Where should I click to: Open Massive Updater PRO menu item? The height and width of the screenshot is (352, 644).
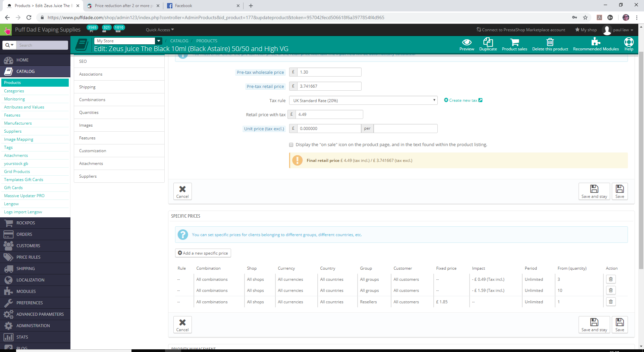point(24,196)
